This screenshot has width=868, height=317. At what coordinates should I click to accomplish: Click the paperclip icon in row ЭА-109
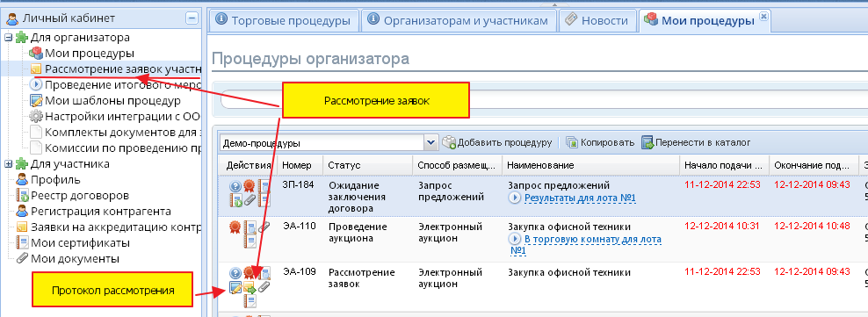pyautogui.click(x=264, y=287)
